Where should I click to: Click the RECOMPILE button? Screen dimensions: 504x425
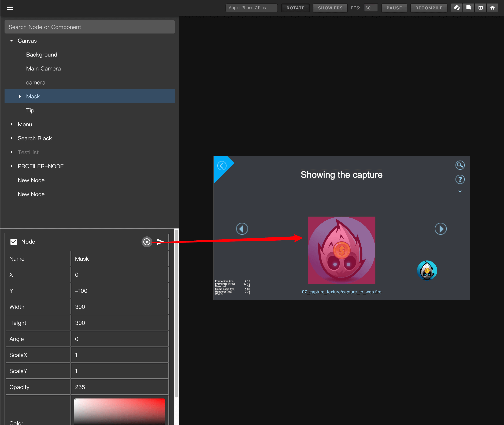[429, 8]
